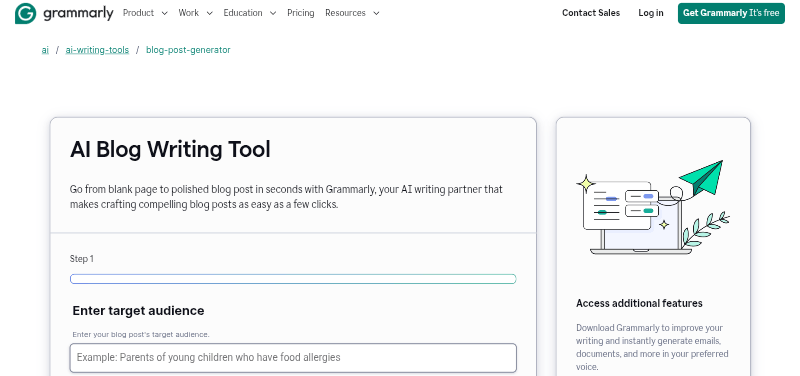Click the Log in link
This screenshot has width=800, height=376.
651,13
